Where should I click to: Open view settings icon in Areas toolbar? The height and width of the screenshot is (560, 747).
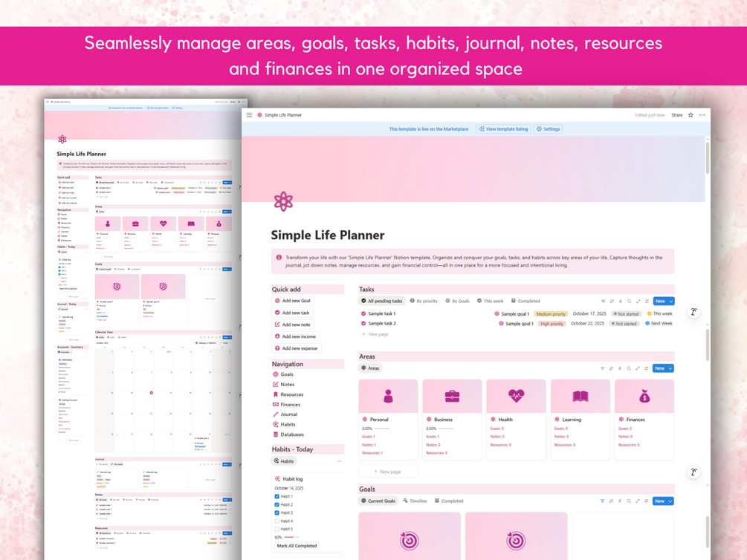pos(646,368)
